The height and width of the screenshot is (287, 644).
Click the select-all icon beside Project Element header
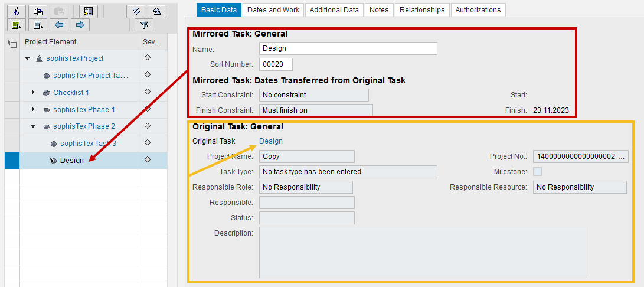pos(12,43)
